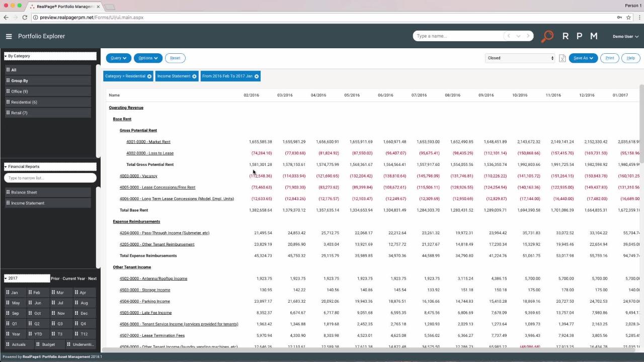
Task: Select Prior year link
Action: pyautogui.click(x=55, y=279)
